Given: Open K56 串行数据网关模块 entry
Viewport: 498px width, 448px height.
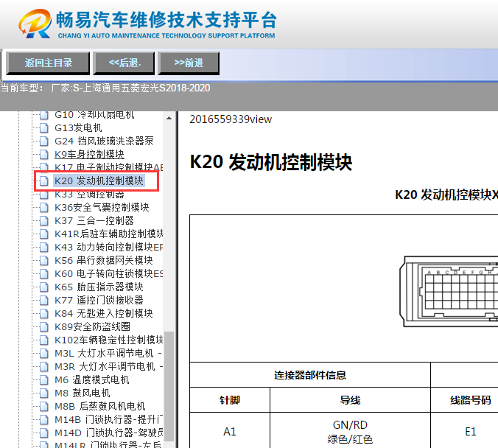Looking at the screenshot, I should (104, 261).
